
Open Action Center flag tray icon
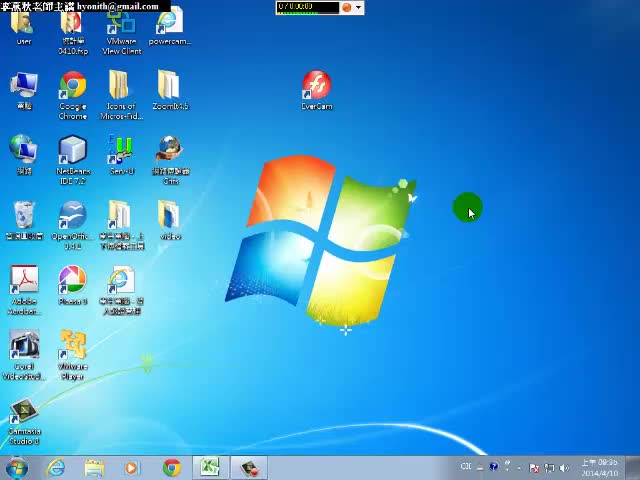click(x=534, y=468)
